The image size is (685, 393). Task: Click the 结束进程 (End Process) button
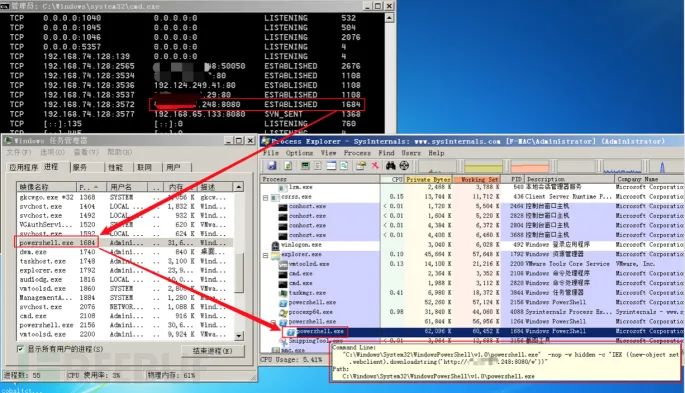213,351
